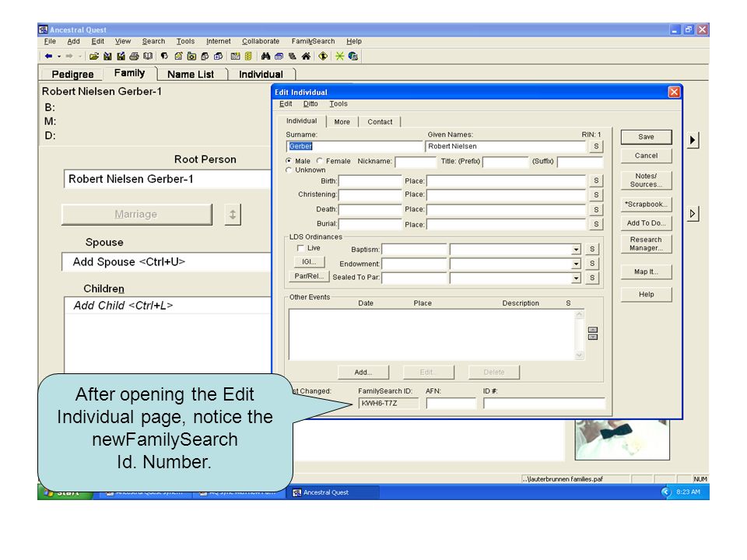This screenshot has width=747, height=560.
Task: Click the open book toolbar icon
Action: coord(148,56)
